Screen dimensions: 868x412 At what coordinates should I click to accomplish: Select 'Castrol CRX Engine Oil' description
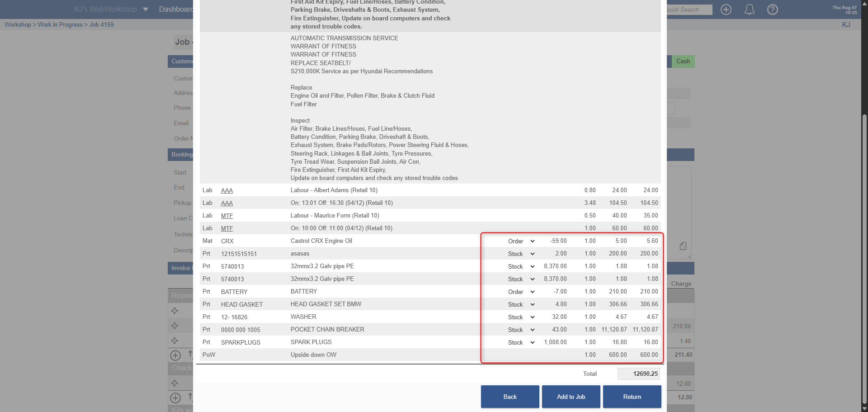click(321, 241)
